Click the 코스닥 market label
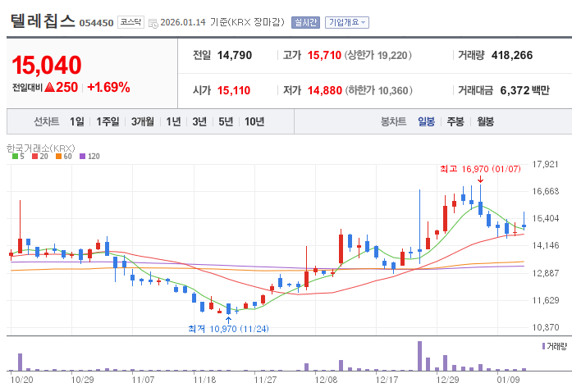The image size is (572, 392). 130,22
